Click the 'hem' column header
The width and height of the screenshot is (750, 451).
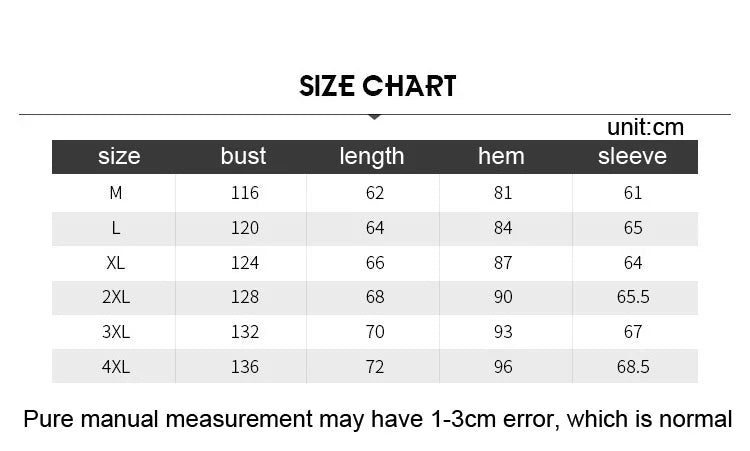(x=501, y=156)
